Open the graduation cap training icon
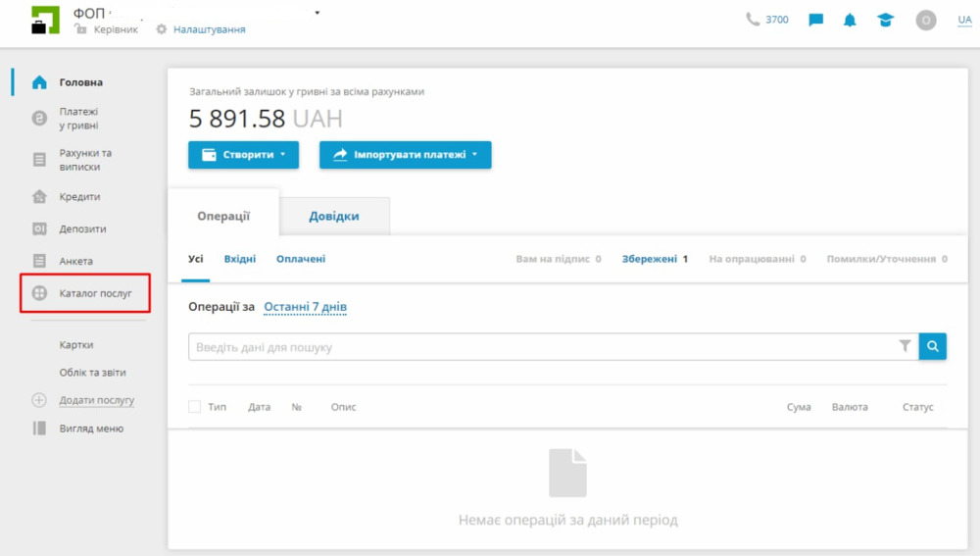This screenshot has width=980, height=556. [886, 20]
